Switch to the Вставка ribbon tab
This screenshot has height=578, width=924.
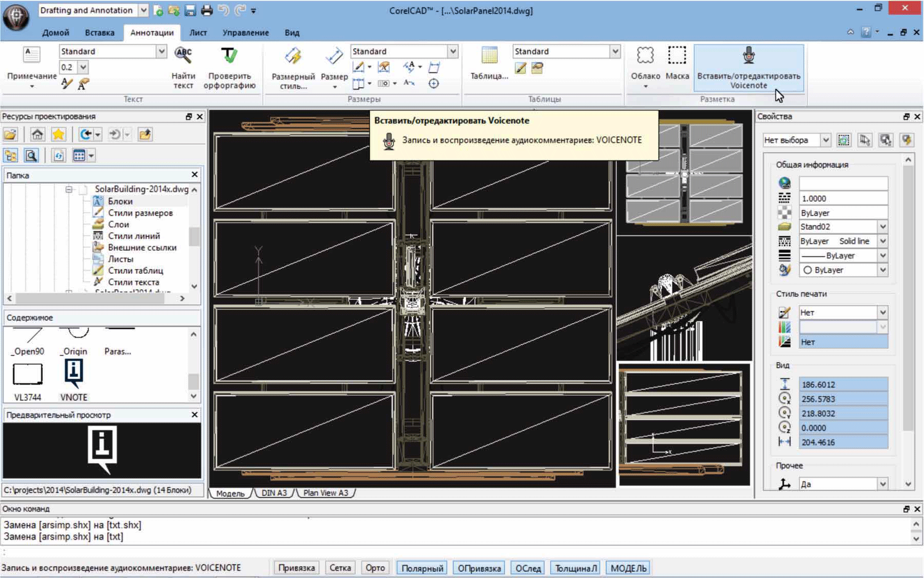(100, 32)
